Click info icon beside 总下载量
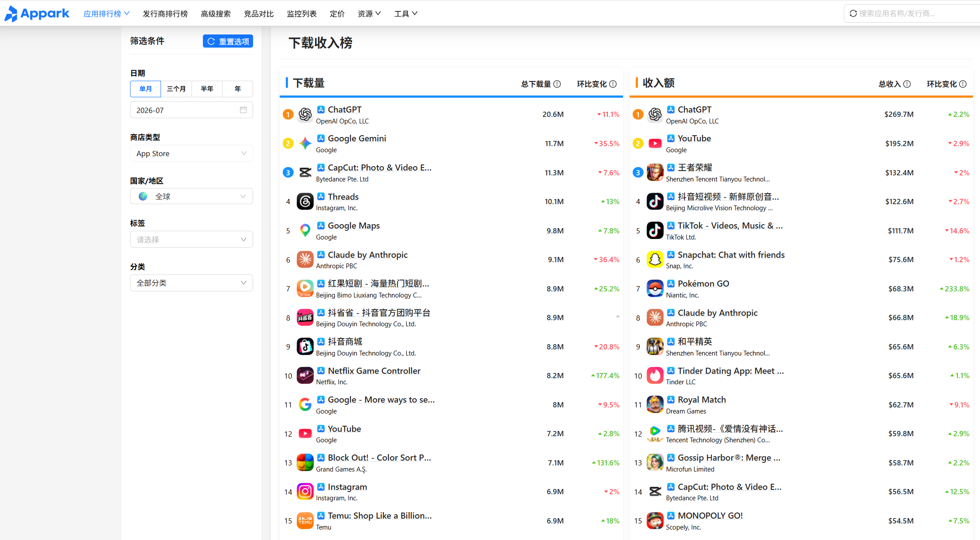The height and width of the screenshot is (540, 980). click(557, 84)
